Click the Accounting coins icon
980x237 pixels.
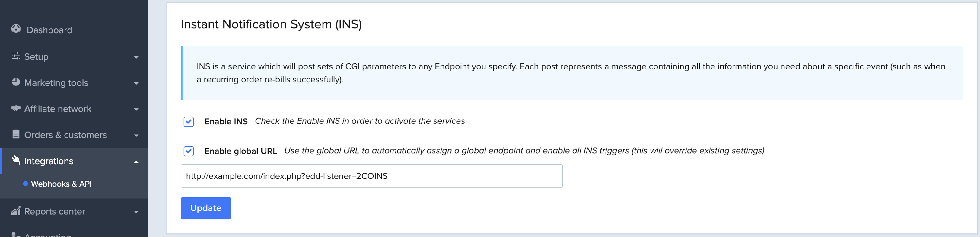point(16,235)
